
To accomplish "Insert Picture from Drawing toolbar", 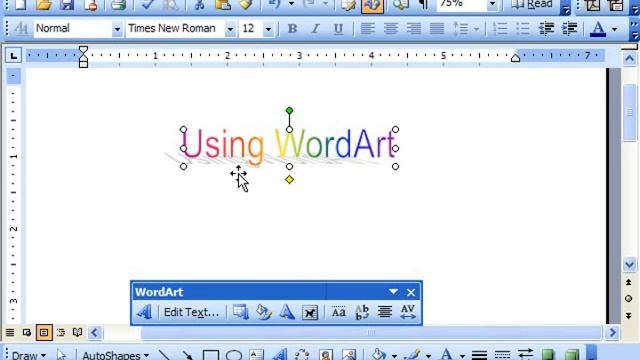I will [349, 355].
